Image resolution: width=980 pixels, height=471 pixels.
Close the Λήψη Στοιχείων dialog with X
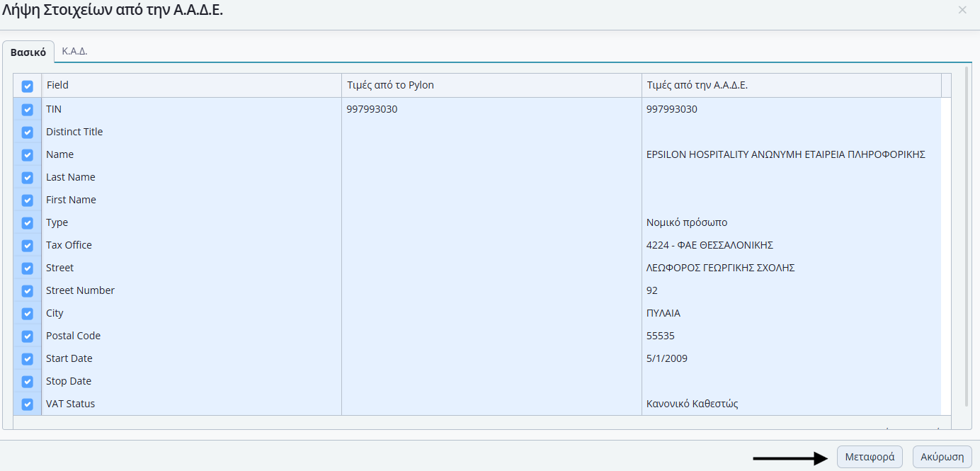click(x=962, y=10)
